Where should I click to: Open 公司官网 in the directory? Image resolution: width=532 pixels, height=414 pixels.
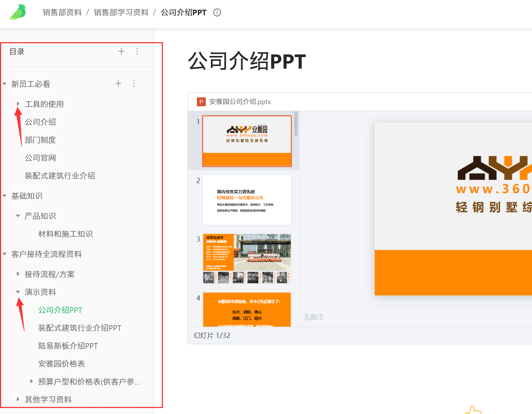pyautogui.click(x=40, y=158)
